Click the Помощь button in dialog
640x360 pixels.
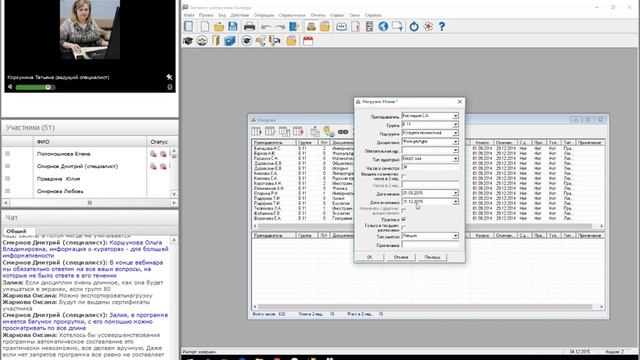[x=432, y=257]
